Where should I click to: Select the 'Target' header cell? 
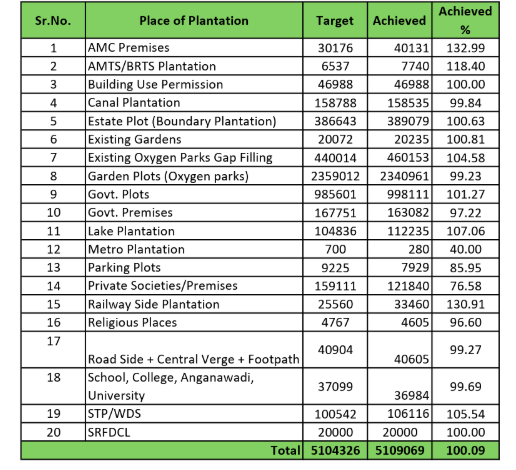tap(335, 20)
